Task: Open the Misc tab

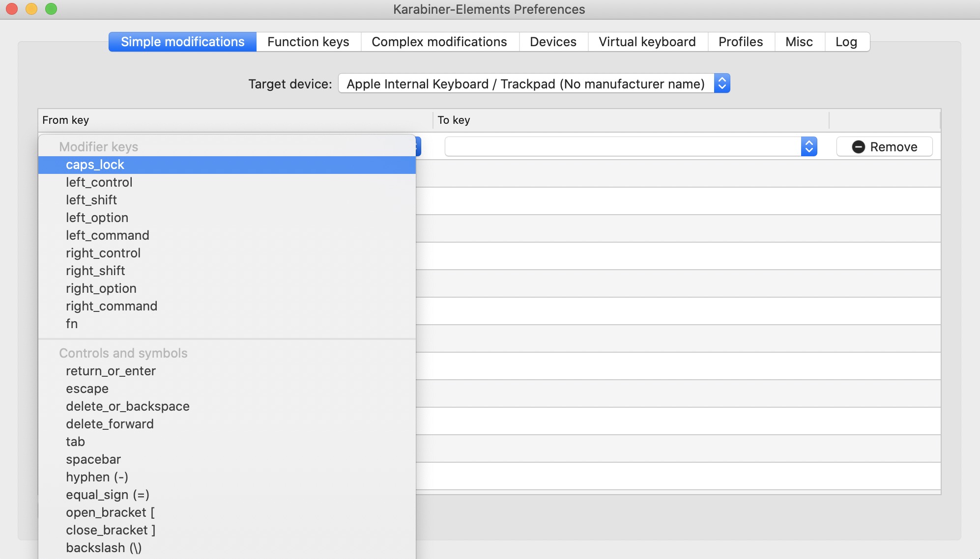Action: coord(799,42)
